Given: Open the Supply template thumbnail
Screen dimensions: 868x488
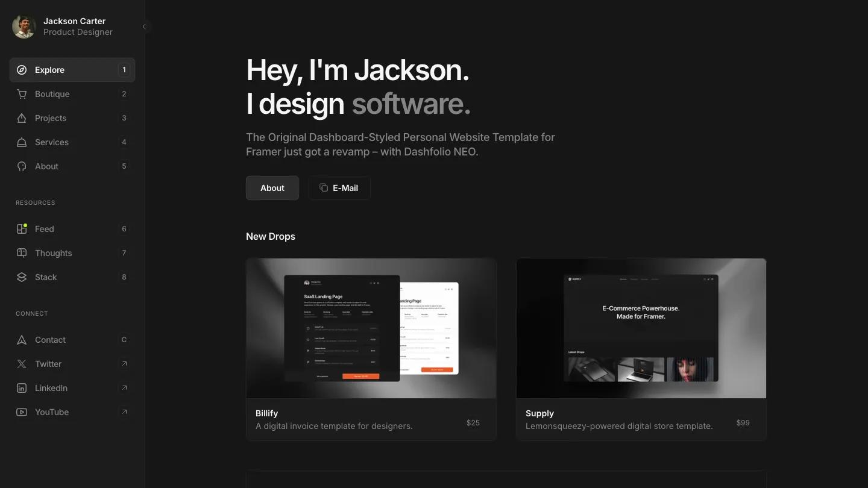Looking at the screenshot, I should pyautogui.click(x=641, y=328).
